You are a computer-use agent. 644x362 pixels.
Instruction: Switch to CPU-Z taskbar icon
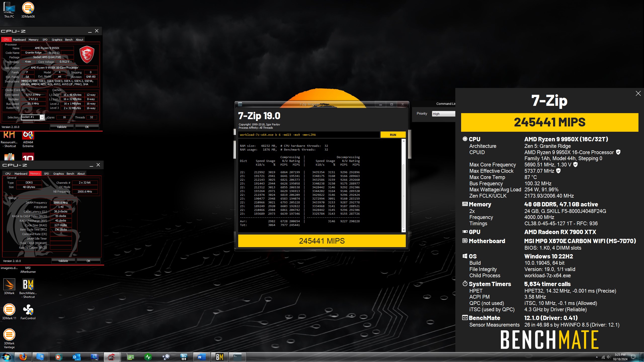point(111,357)
